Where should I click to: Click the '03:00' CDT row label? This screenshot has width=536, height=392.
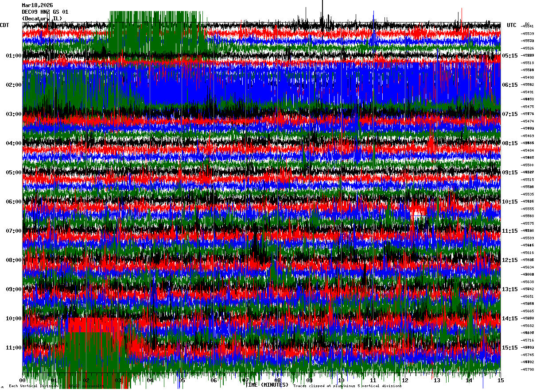[x=14, y=114]
